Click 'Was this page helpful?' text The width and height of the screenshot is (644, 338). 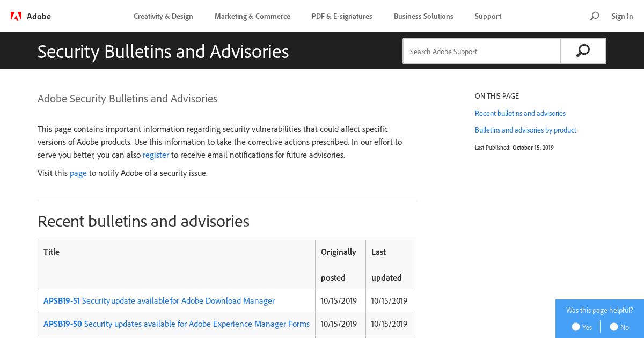(x=599, y=310)
